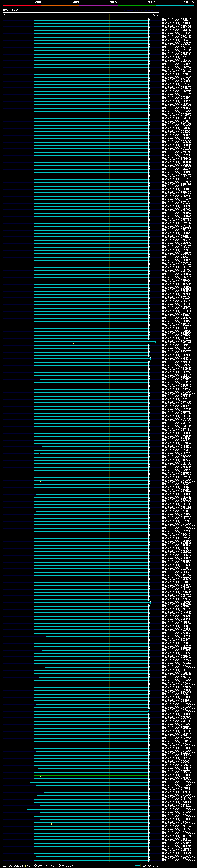This screenshot has height=868, width=197.
Task: Open hit UniRef100_B3TLV3
Action: pos(177,33)
